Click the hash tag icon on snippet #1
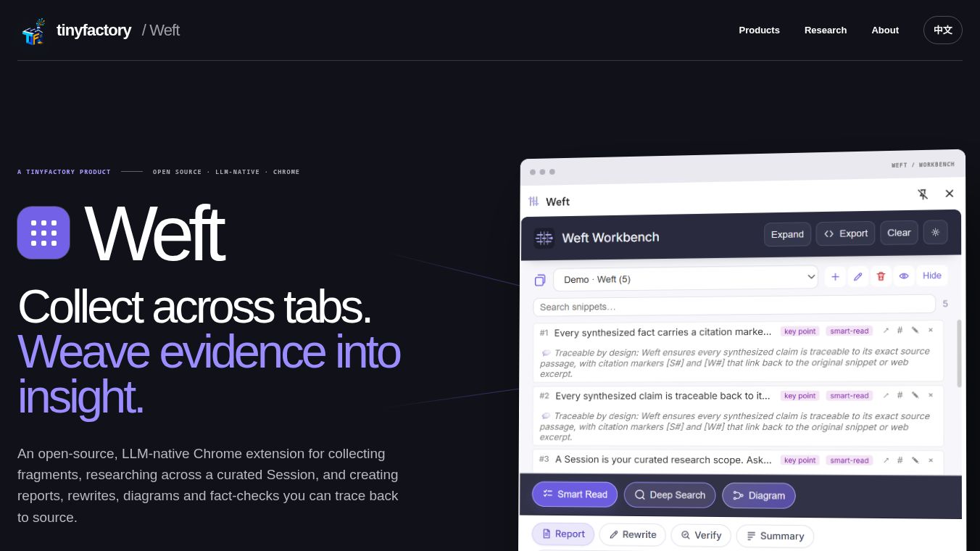 900,330
